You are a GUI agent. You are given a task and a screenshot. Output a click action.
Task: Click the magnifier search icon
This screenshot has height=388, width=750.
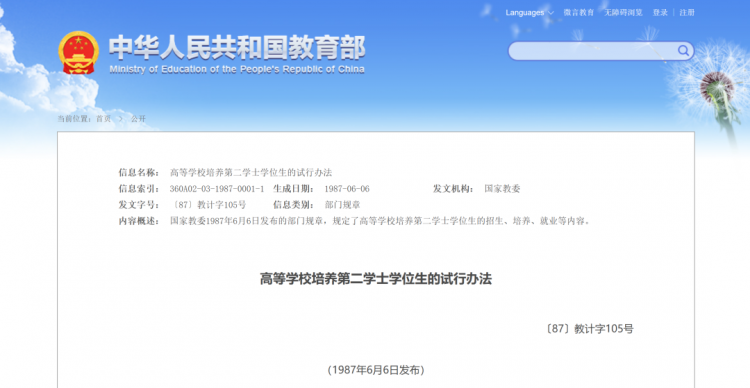(683, 51)
